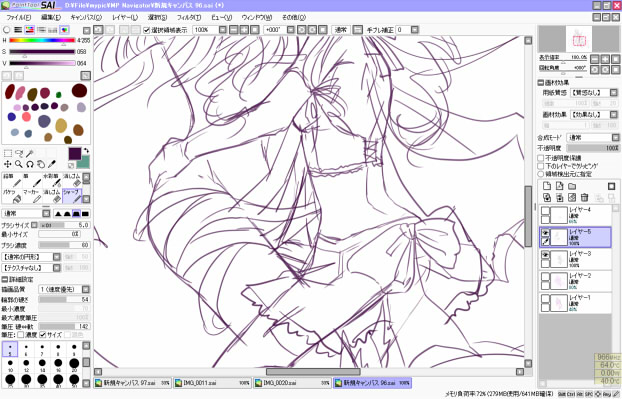Open the テクスチャなし brush texture dropdown
This screenshot has height=399, width=622.
click(x=57, y=268)
